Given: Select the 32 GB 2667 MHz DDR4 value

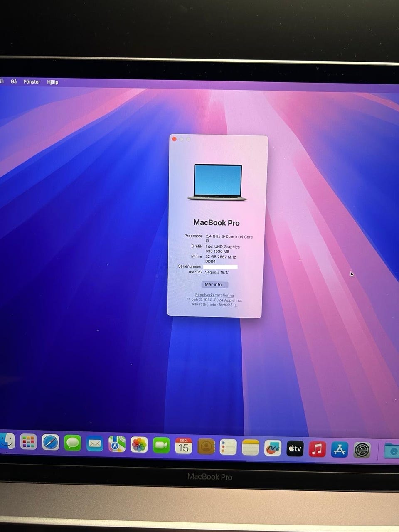Looking at the screenshot, I should pyautogui.click(x=220, y=259).
